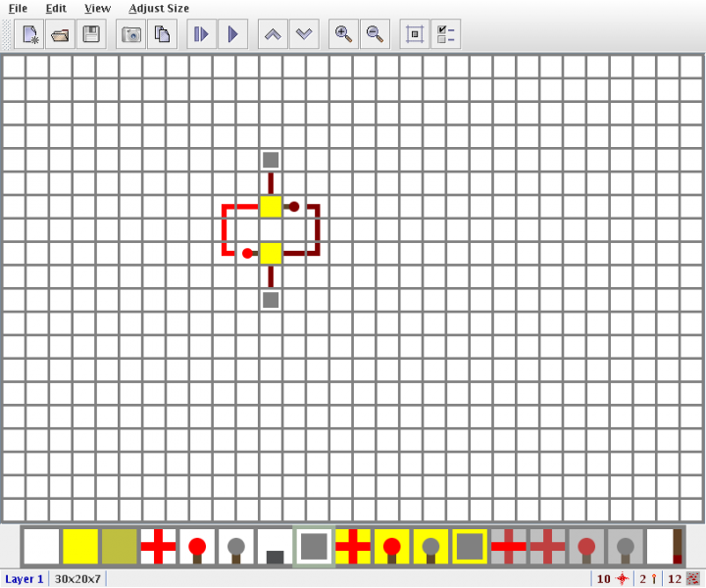
Task: Select the red torch on white tile
Action: click(197, 546)
